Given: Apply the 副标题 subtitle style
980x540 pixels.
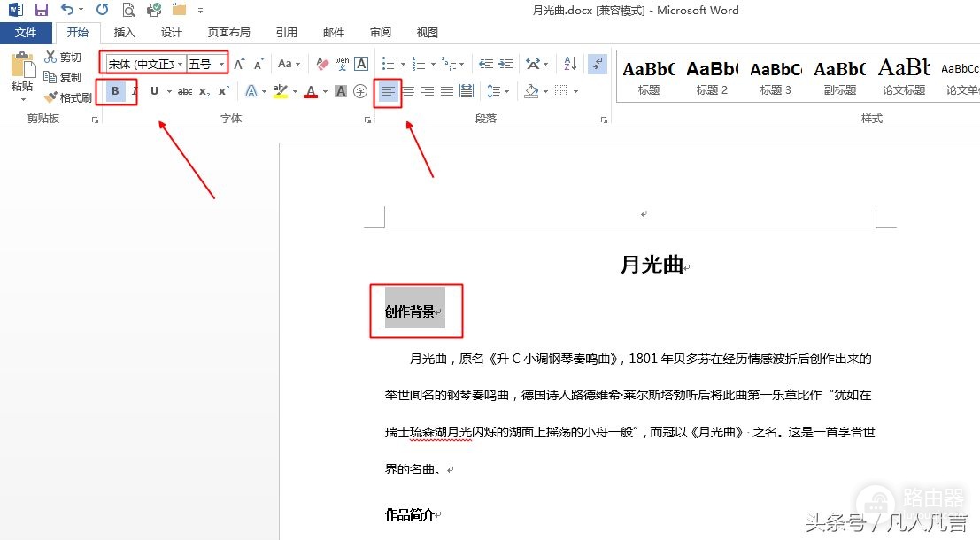Looking at the screenshot, I should (x=839, y=76).
